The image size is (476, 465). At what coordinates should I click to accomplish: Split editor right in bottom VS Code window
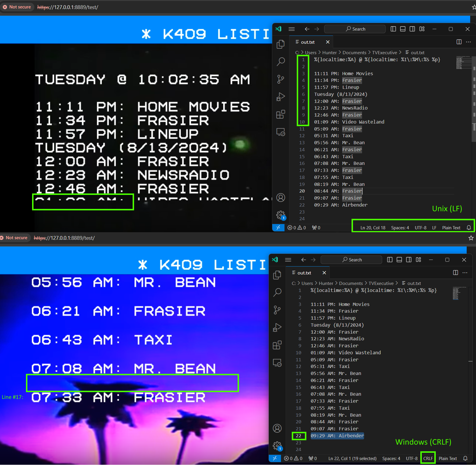(455, 273)
